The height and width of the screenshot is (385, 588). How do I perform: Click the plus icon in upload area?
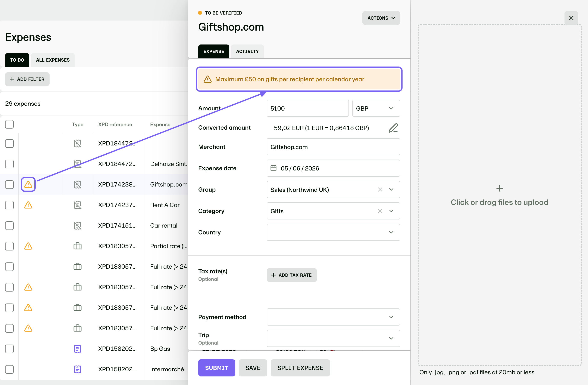[x=500, y=188]
